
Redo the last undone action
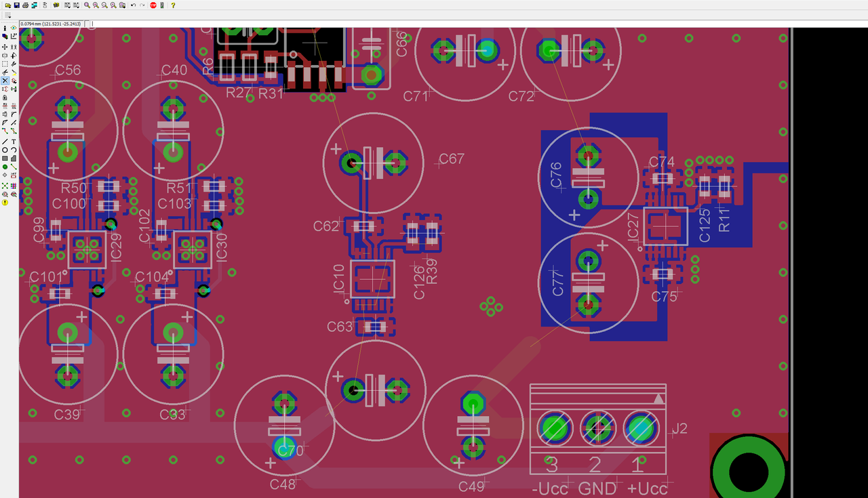tap(142, 5)
